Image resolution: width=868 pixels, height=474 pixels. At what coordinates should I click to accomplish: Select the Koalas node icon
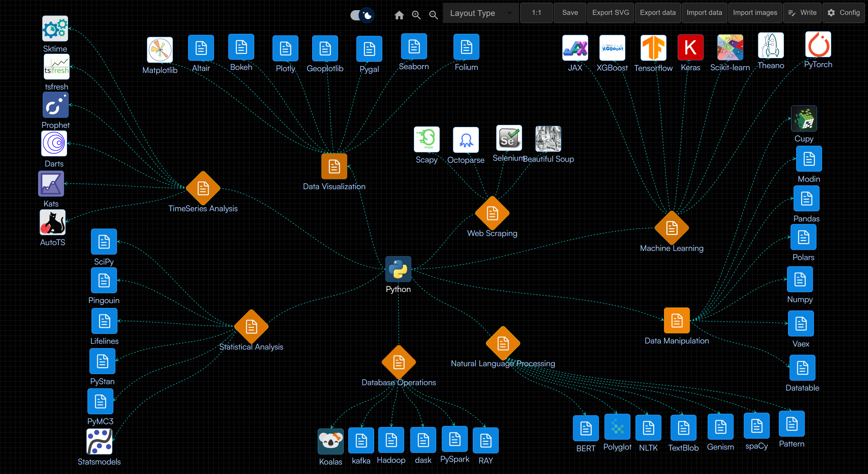click(330, 441)
